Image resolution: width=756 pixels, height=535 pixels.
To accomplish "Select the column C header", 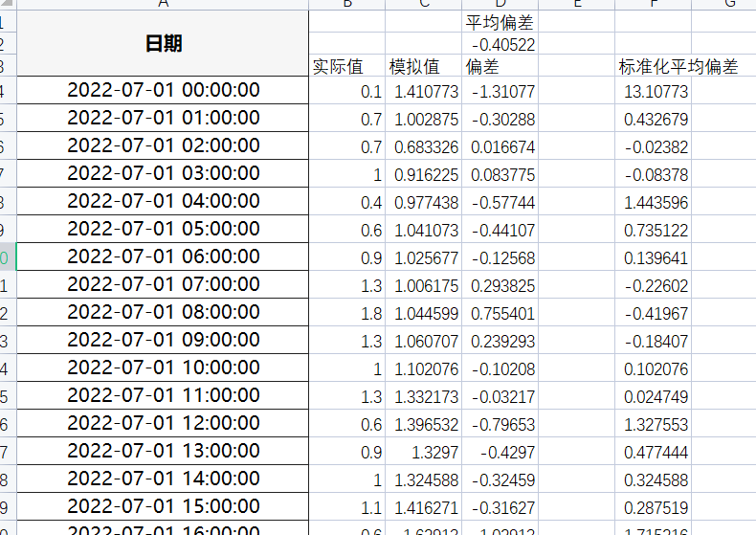I will 423,5.
